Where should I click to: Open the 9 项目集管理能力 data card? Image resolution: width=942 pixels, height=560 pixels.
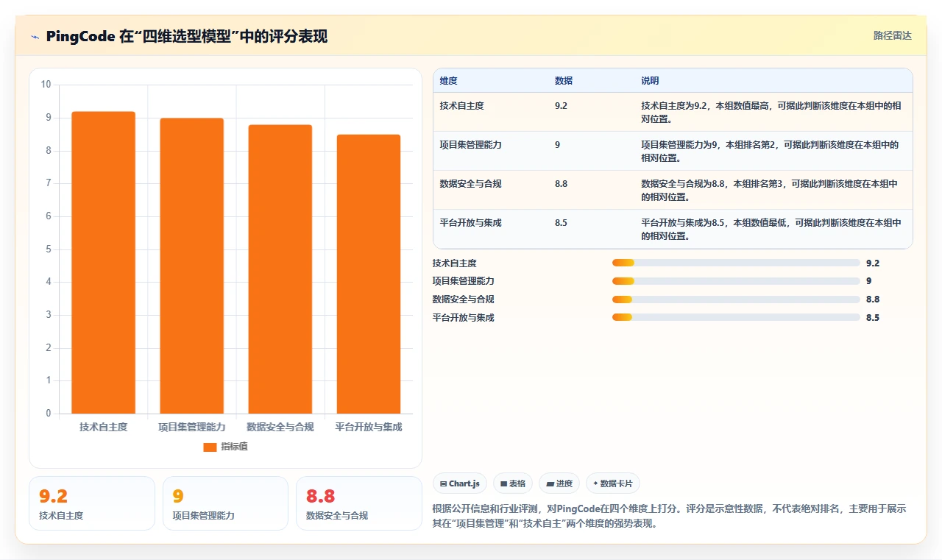click(225, 503)
